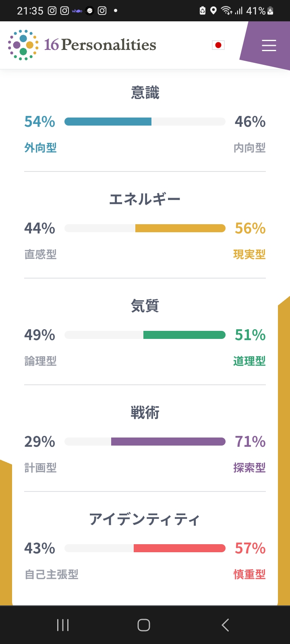Tap the Japan flag language selector
290x644 pixels.
218,45
